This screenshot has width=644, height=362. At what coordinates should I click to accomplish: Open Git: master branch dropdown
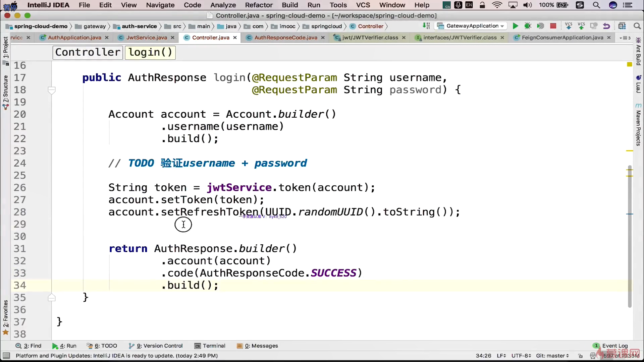tap(552, 356)
